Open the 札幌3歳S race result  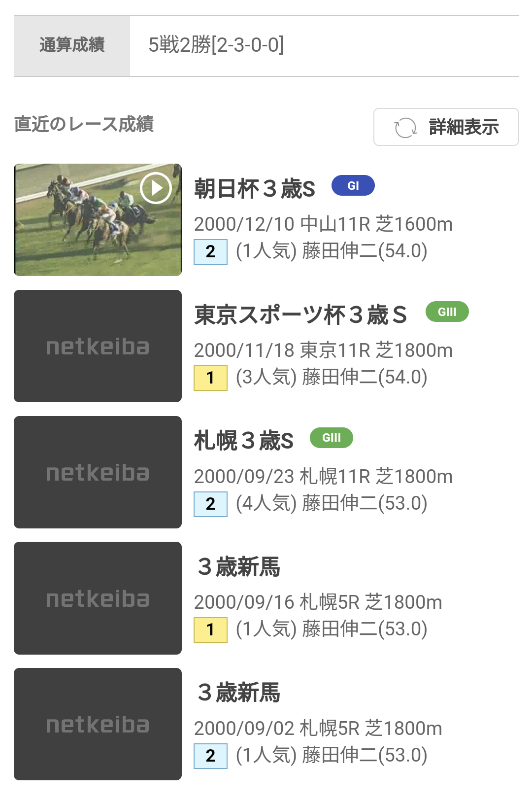coord(244,441)
